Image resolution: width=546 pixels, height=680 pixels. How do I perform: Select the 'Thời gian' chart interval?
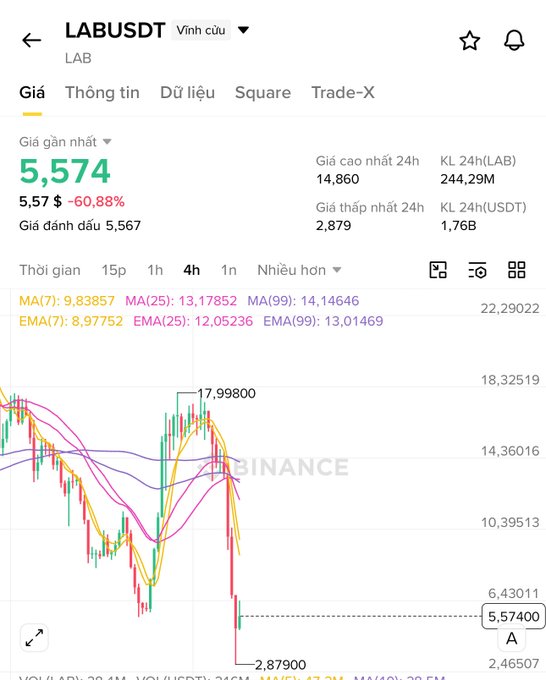point(50,270)
